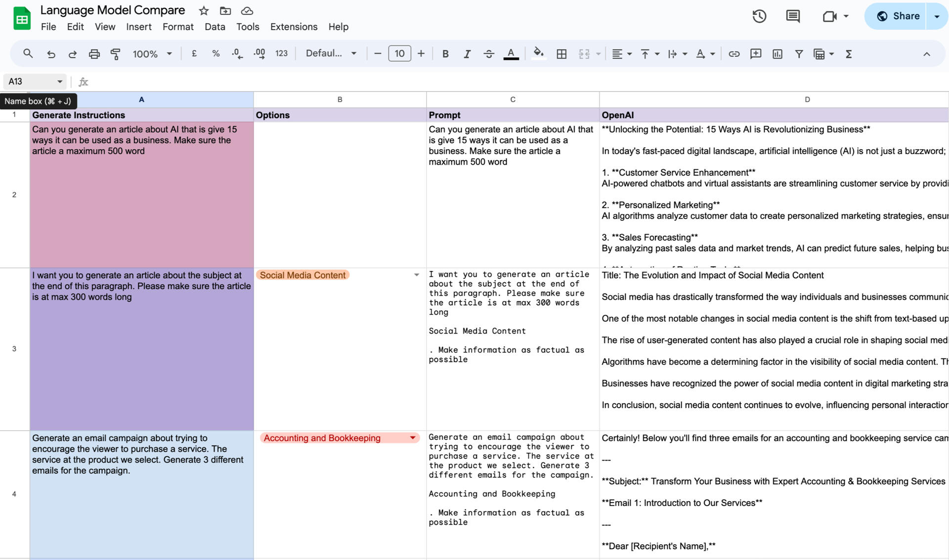
Task: Open the Help menu
Action: click(339, 27)
